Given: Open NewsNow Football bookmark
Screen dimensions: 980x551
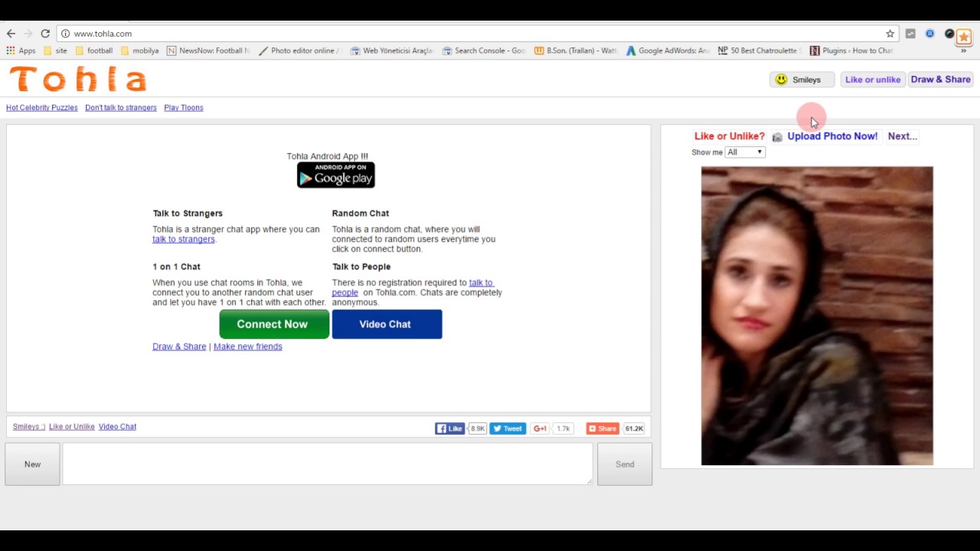Looking at the screenshot, I should (208, 51).
